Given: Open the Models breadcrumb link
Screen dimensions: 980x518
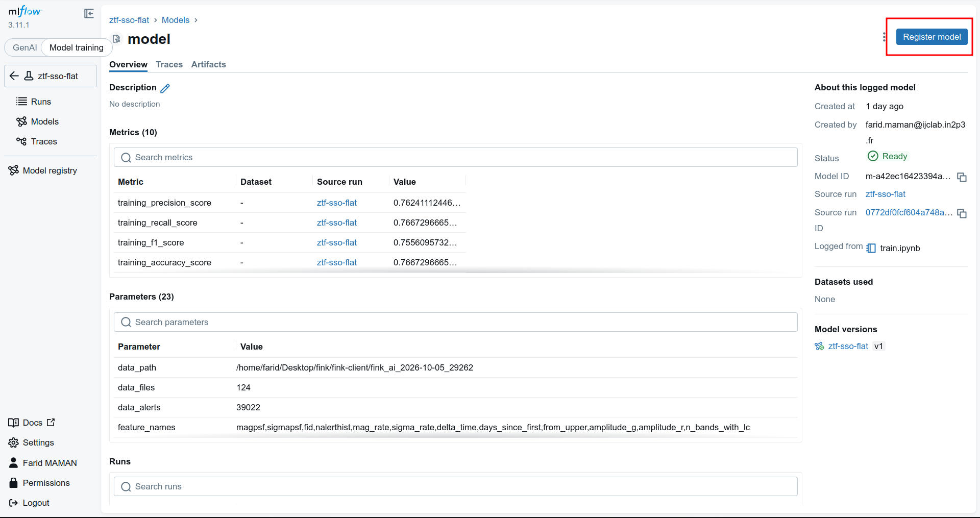Looking at the screenshot, I should pyautogui.click(x=176, y=20).
